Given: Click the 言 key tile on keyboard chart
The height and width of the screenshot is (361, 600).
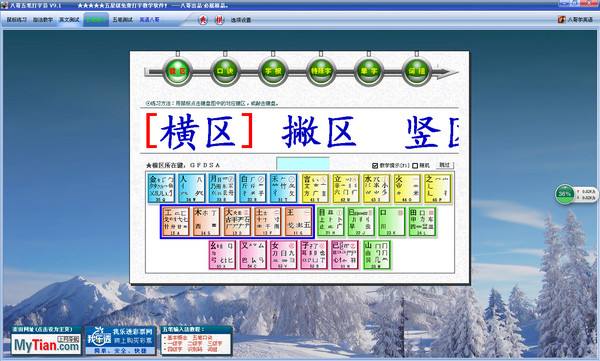Looking at the screenshot, I should (315, 188).
